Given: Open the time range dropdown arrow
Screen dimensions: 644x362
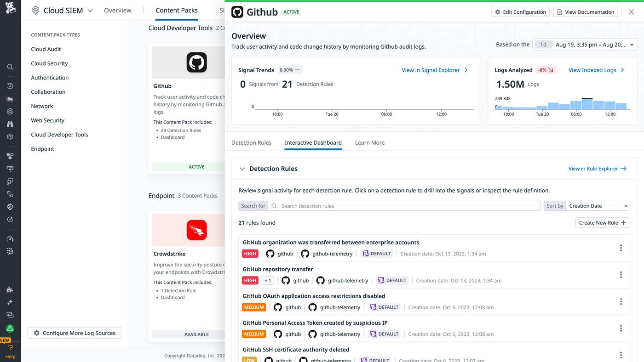Looking at the screenshot, I should (632, 45).
